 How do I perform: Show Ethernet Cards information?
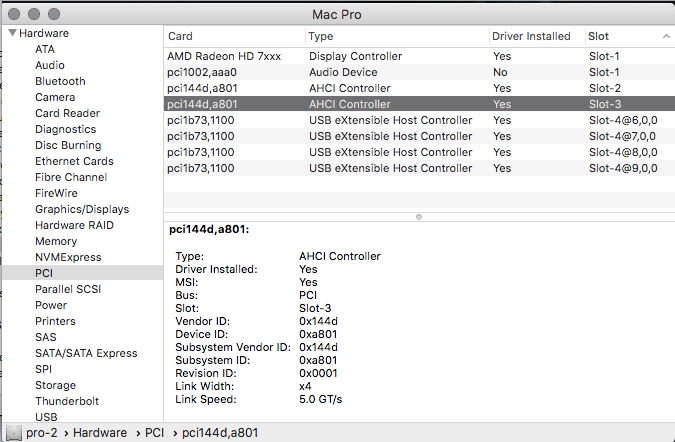coord(74,161)
